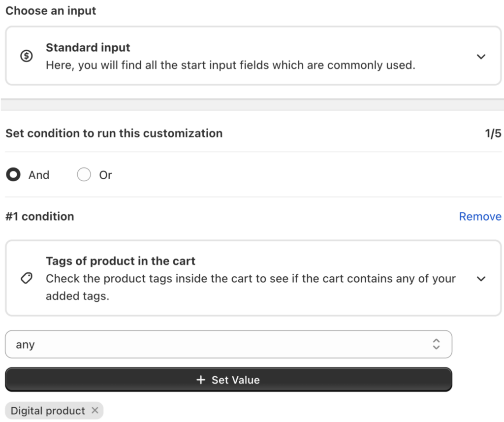Select the Or radio option
The image size is (504, 422).
pyautogui.click(x=84, y=175)
